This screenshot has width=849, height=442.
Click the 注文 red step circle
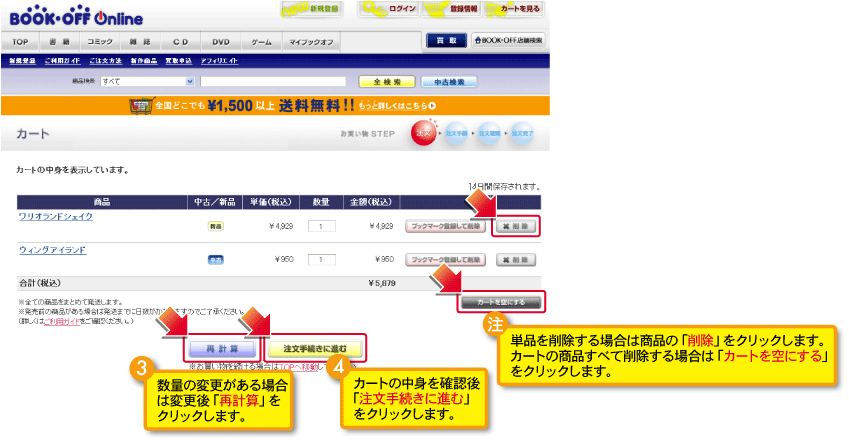(x=423, y=133)
